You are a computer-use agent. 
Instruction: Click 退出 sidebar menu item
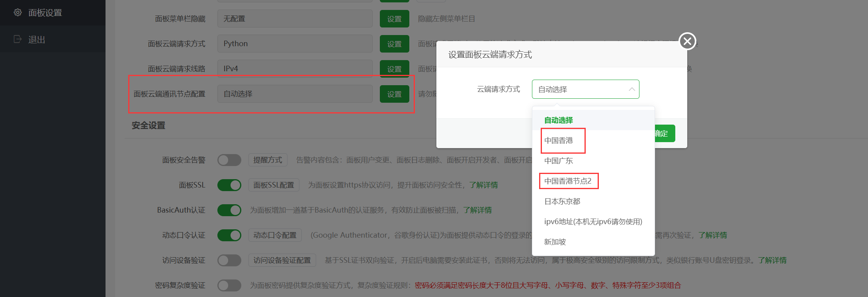[x=53, y=39]
